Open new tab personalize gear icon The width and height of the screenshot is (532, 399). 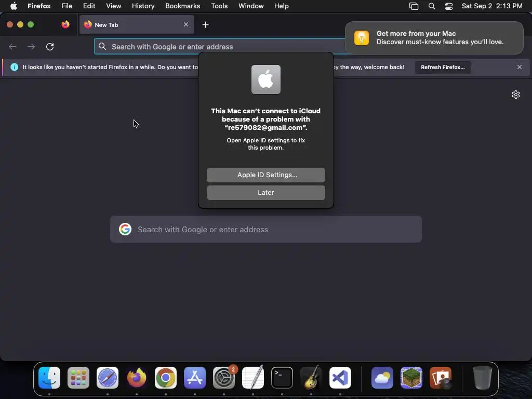[x=516, y=95]
